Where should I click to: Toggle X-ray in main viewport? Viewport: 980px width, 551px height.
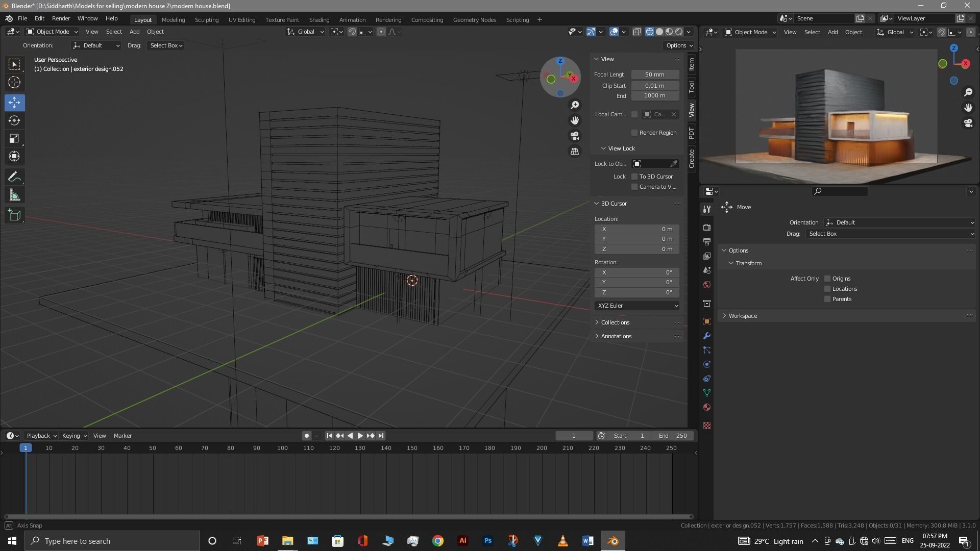point(637,32)
